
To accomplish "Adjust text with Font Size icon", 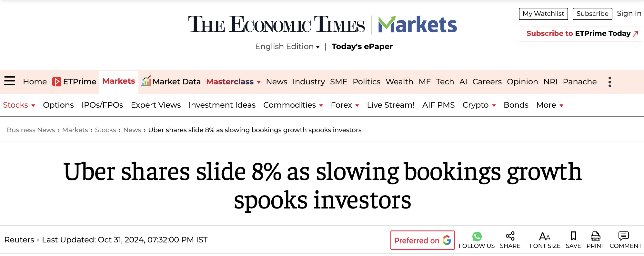I will point(545,236).
